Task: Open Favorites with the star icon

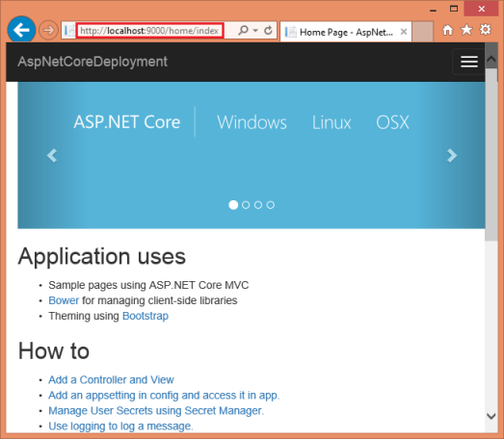Action: coord(466,30)
